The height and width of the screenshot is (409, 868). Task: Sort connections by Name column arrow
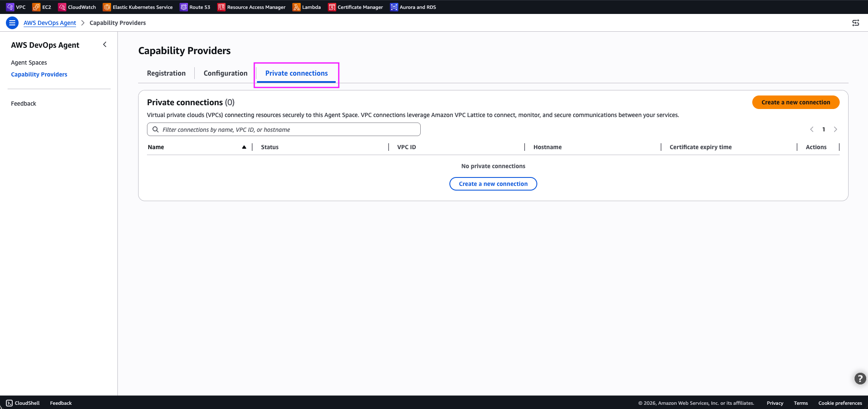tap(244, 147)
